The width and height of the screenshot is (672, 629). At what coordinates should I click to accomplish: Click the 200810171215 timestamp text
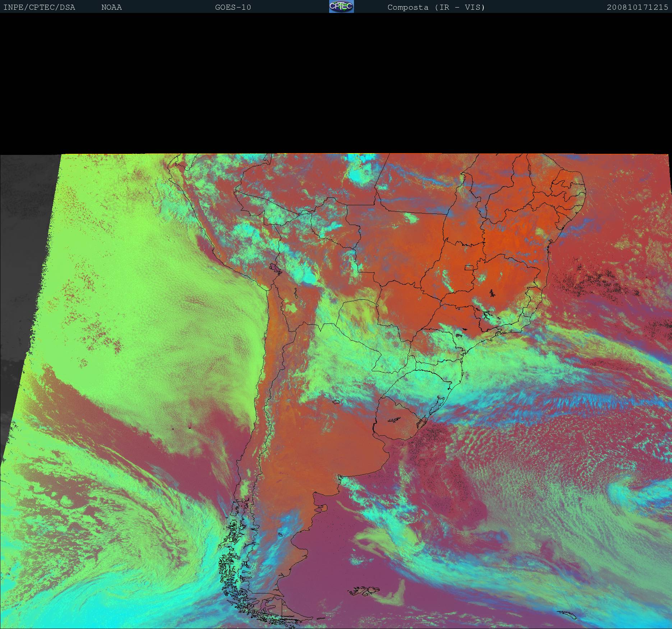(x=637, y=7)
